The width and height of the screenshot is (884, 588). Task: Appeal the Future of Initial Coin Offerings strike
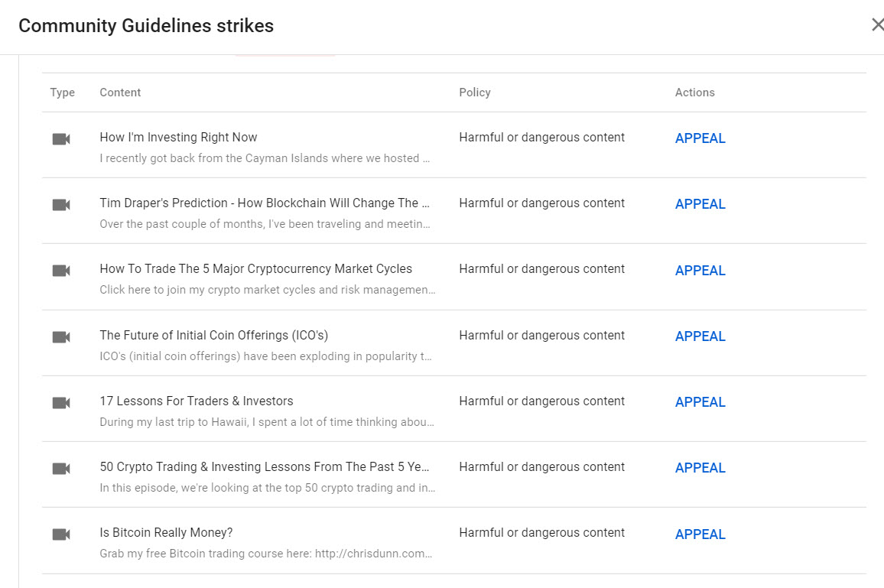pos(700,336)
